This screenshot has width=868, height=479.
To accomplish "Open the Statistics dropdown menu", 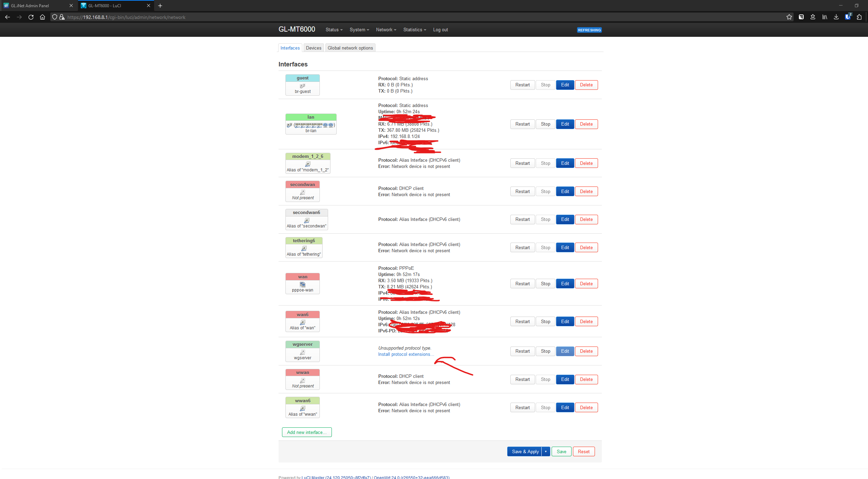I will coord(415,30).
